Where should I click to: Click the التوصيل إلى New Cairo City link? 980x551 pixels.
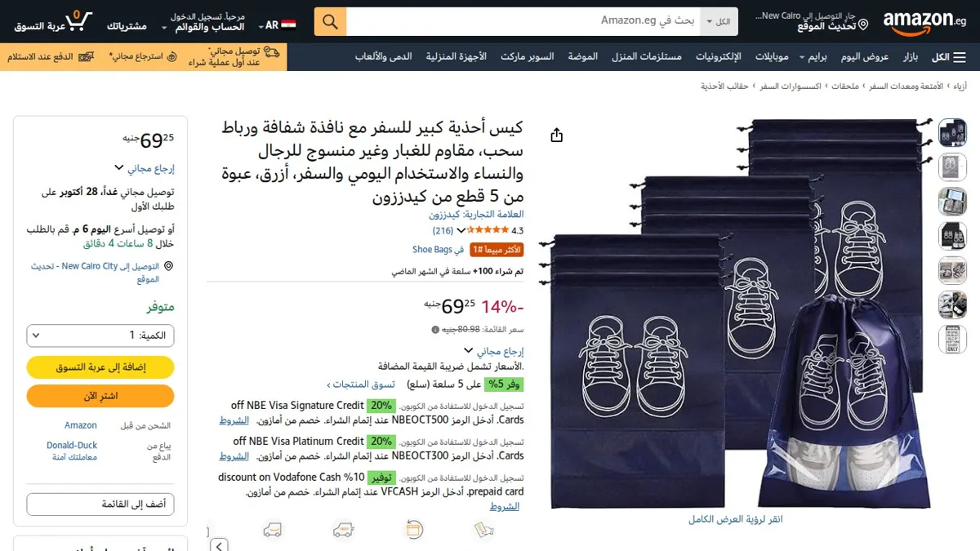pyautogui.click(x=95, y=272)
